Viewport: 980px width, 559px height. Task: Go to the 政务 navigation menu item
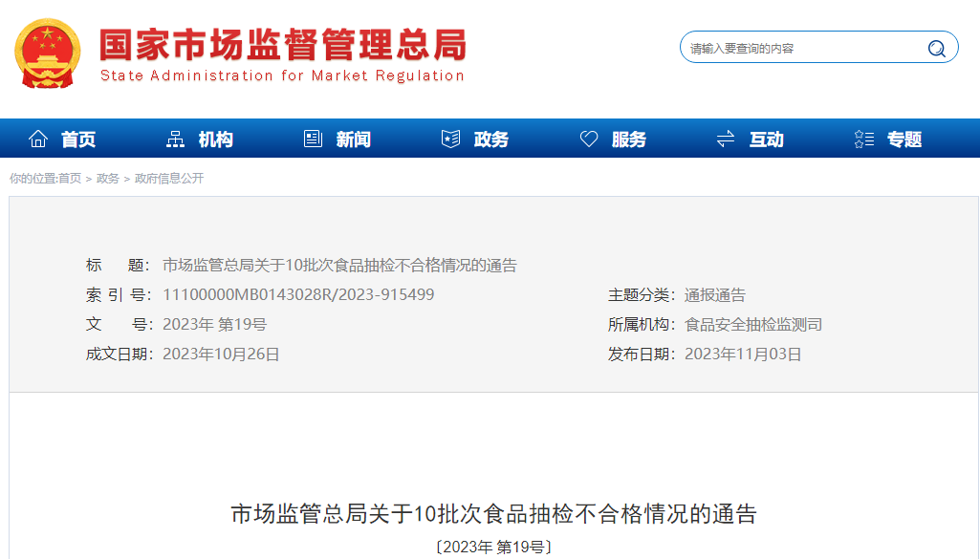491,140
